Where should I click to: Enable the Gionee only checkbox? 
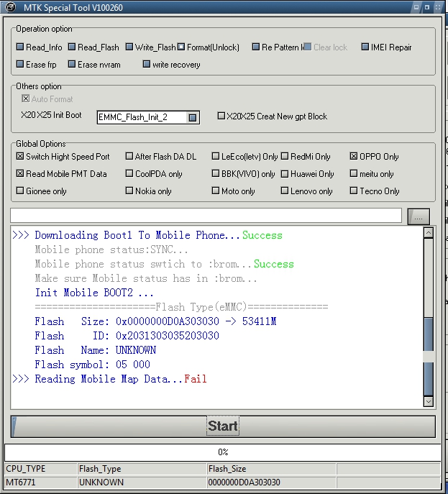tap(20, 191)
